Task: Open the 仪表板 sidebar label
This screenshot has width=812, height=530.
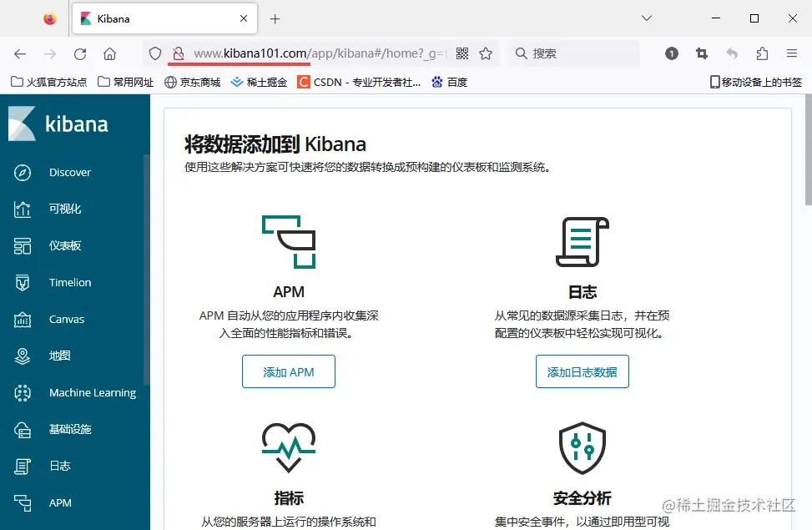Action: 65,246
